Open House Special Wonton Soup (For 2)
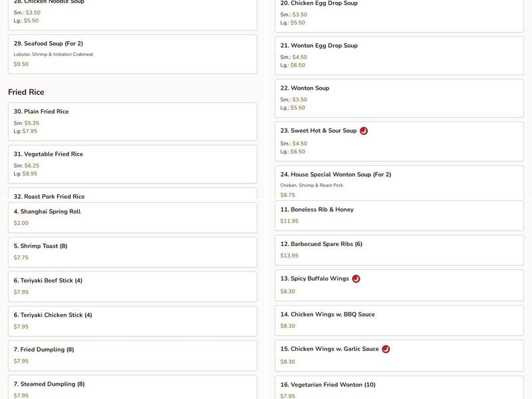The width and height of the screenshot is (532, 399). pyautogui.click(x=399, y=184)
